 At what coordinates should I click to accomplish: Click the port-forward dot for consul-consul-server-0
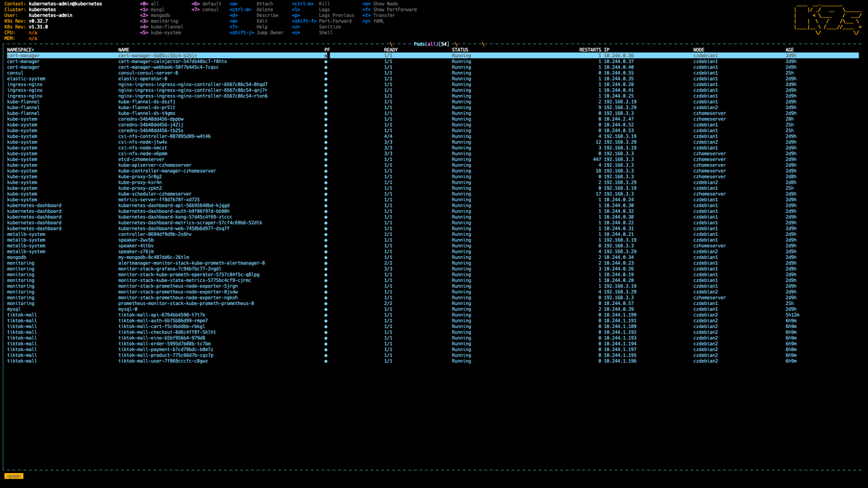point(325,73)
